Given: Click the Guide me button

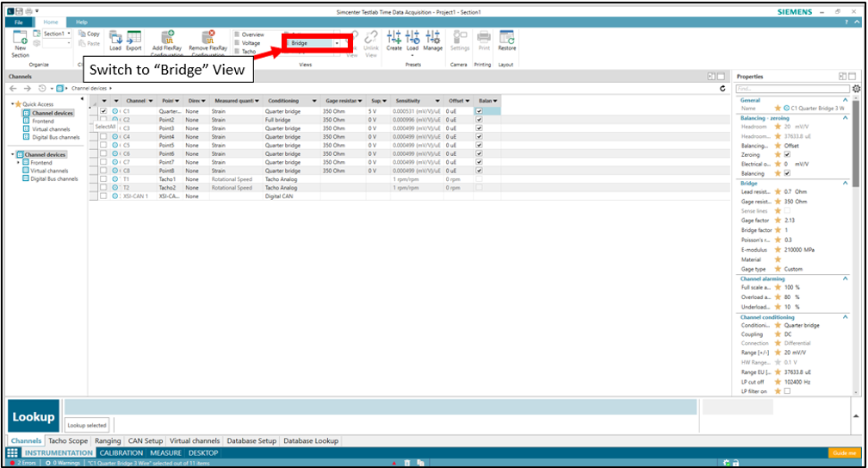Looking at the screenshot, I should coord(844,453).
